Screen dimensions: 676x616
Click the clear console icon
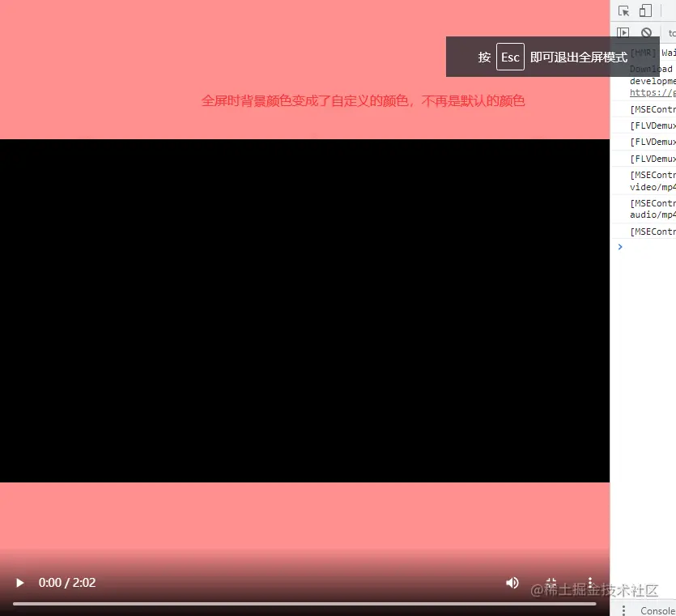tap(645, 32)
